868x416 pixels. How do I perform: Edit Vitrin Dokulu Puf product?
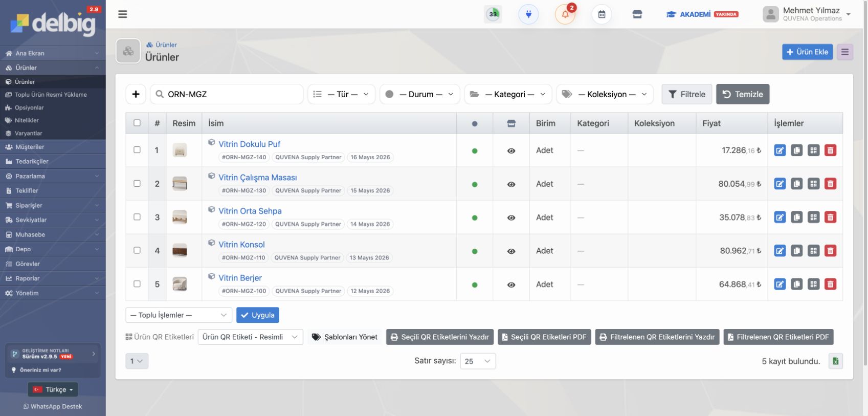click(x=780, y=150)
